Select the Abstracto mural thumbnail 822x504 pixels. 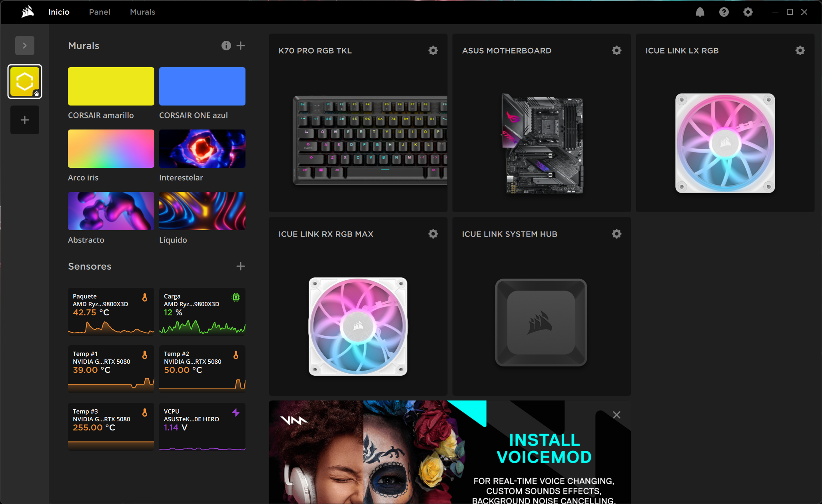(111, 211)
